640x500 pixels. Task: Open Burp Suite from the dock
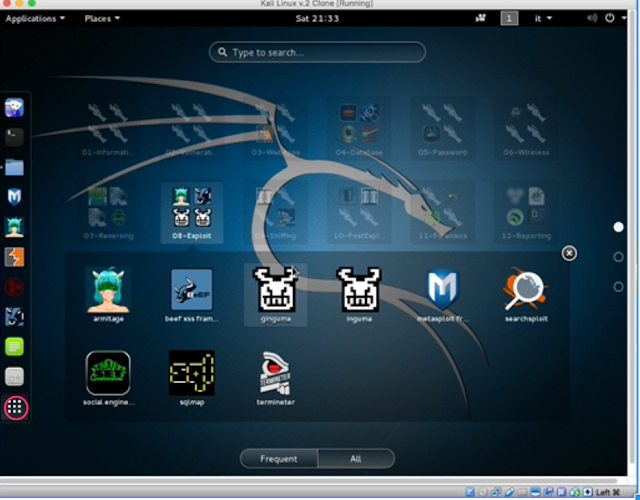click(x=14, y=257)
